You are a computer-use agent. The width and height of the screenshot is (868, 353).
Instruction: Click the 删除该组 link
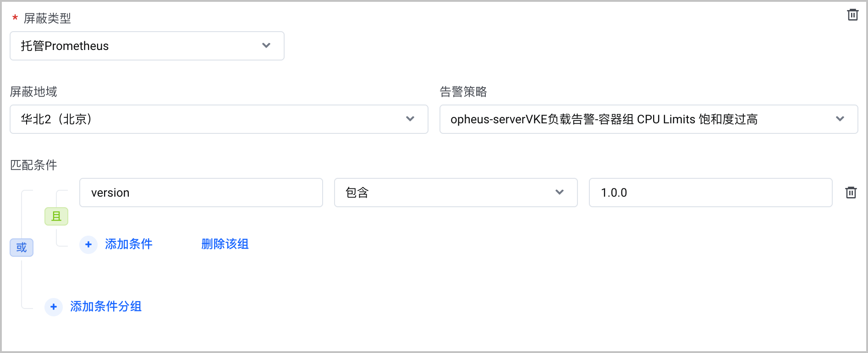click(x=225, y=244)
